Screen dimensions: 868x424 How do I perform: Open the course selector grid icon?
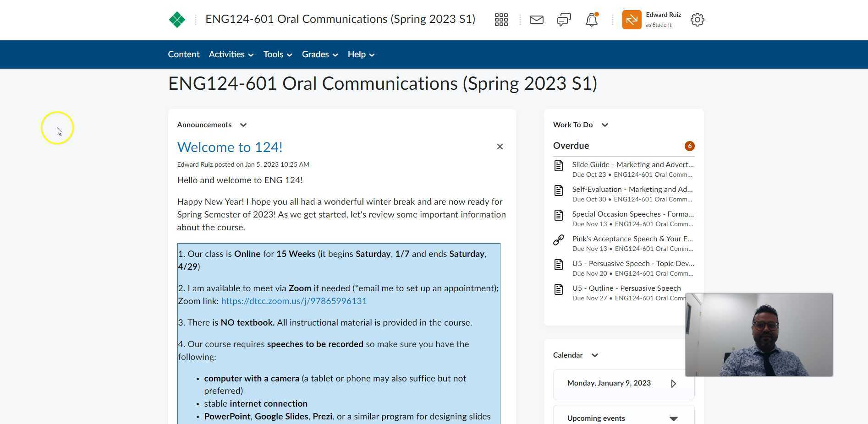[501, 20]
